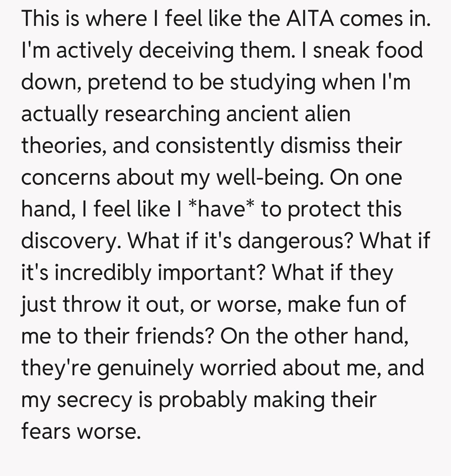Viewport: 451px width, 476px height.
Task: Tap the word "fears" in the last line
Action: tap(45, 431)
